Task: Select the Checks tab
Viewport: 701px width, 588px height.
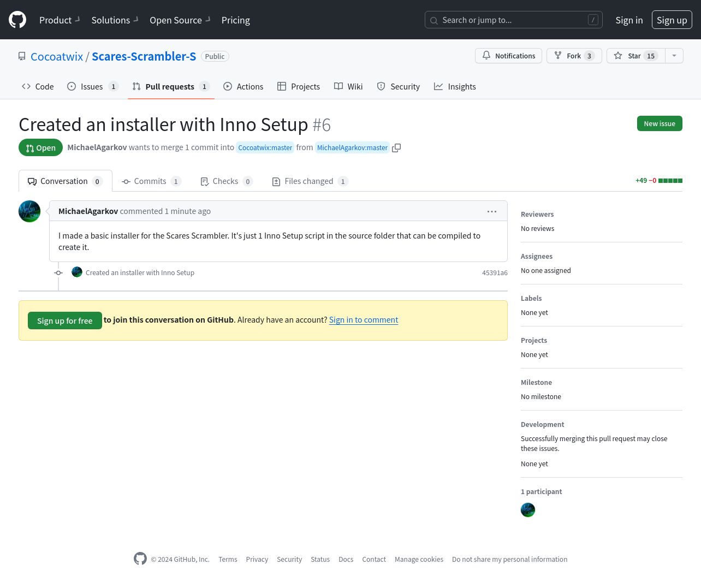Action: (x=226, y=181)
